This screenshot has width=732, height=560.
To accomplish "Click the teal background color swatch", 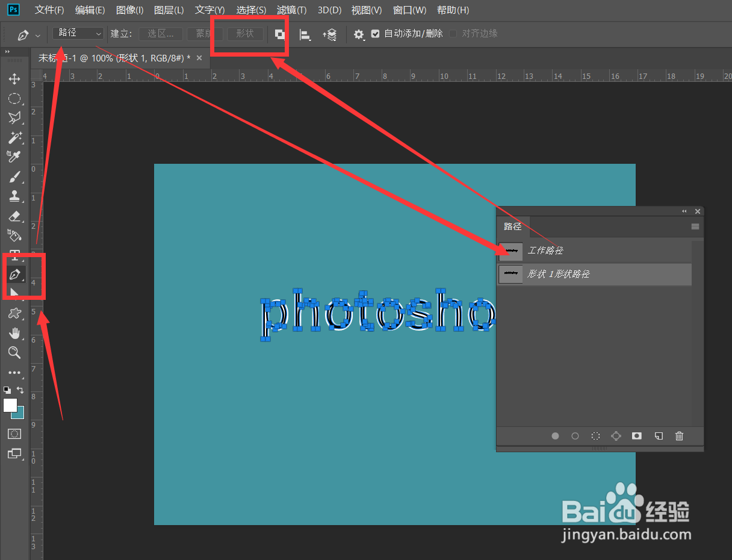I will (19, 414).
